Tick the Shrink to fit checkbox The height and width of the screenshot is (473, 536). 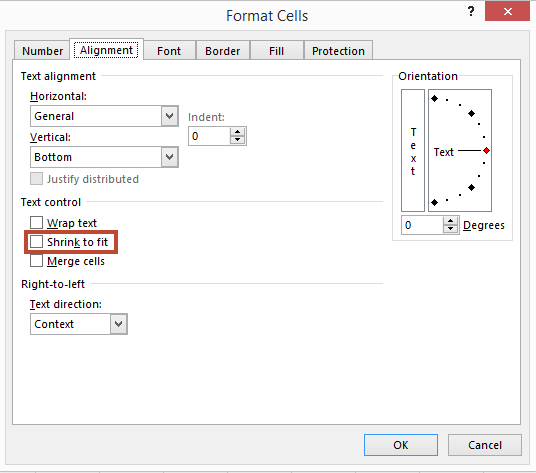click(x=36, y=242)
